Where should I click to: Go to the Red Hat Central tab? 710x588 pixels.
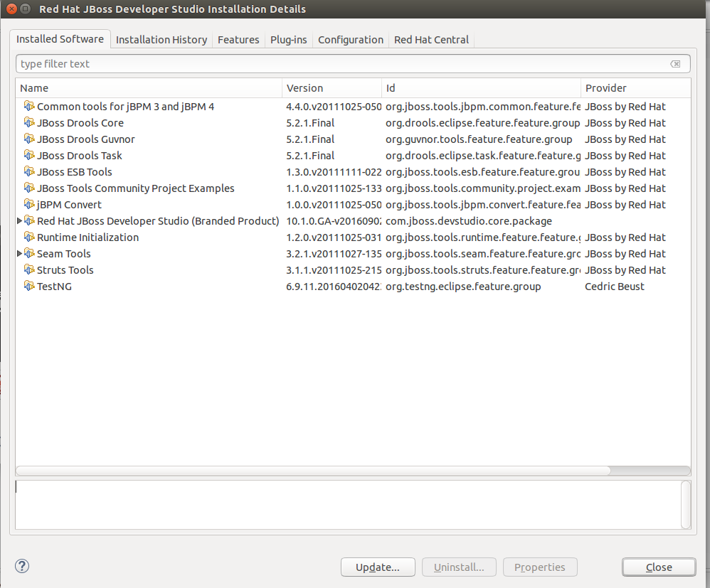click(431, 40)
